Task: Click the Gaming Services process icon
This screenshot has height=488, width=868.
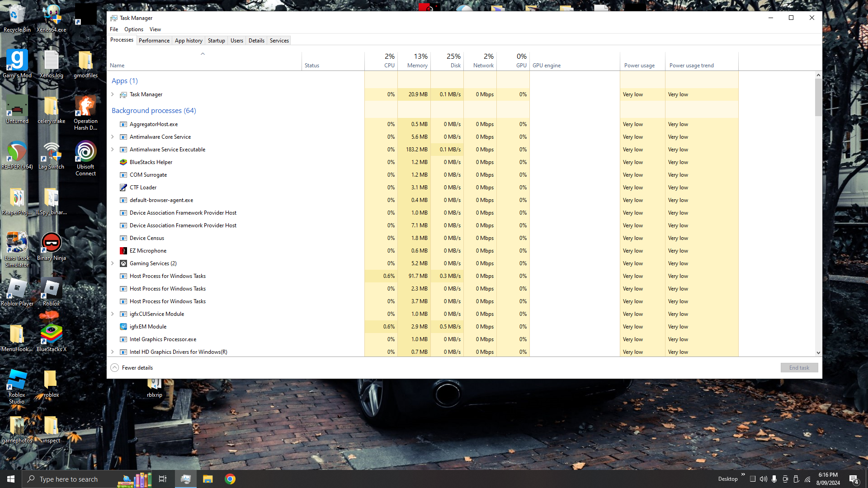Action: click(x=123, y=263)
